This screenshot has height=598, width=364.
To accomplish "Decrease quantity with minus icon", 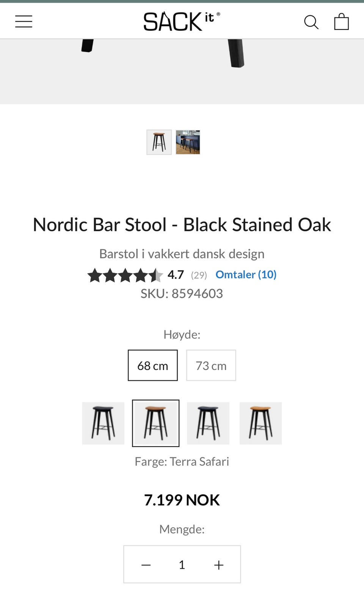I will coord(146,565).
